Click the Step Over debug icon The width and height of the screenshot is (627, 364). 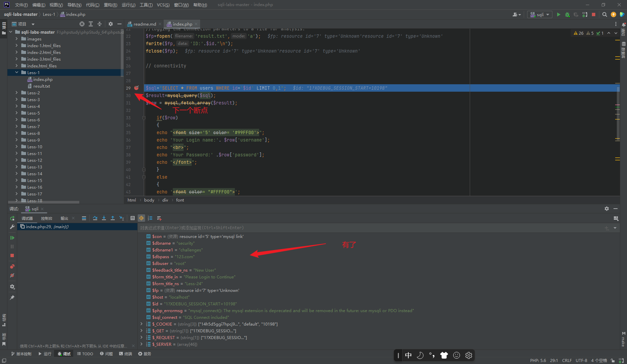click(95, 218)
